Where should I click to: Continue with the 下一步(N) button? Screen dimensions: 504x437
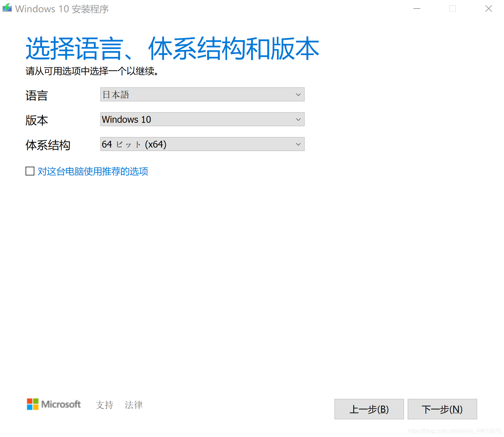pyautogui.click(x=442, y=409)
